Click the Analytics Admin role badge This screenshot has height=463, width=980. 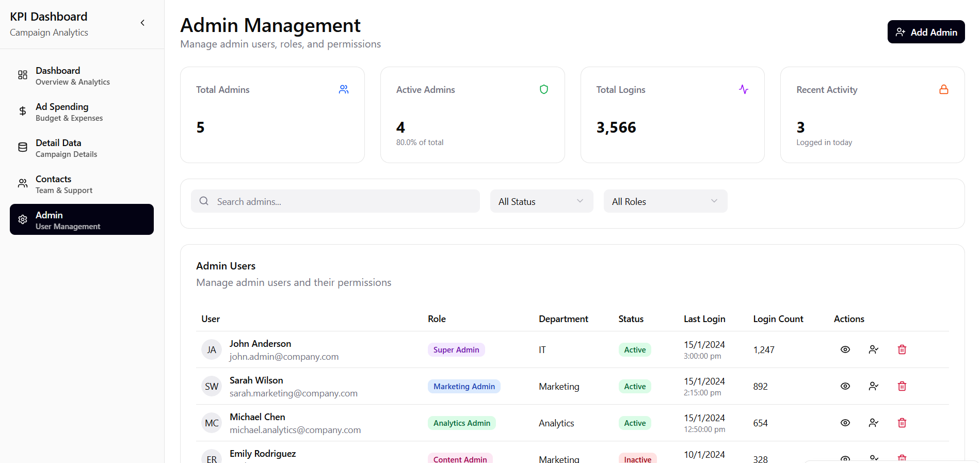click(462, 423)
